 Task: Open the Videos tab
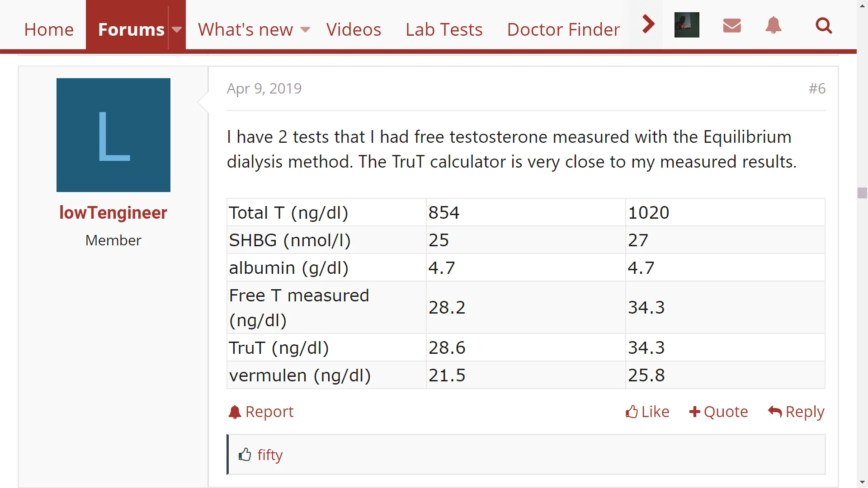[354, 30]
